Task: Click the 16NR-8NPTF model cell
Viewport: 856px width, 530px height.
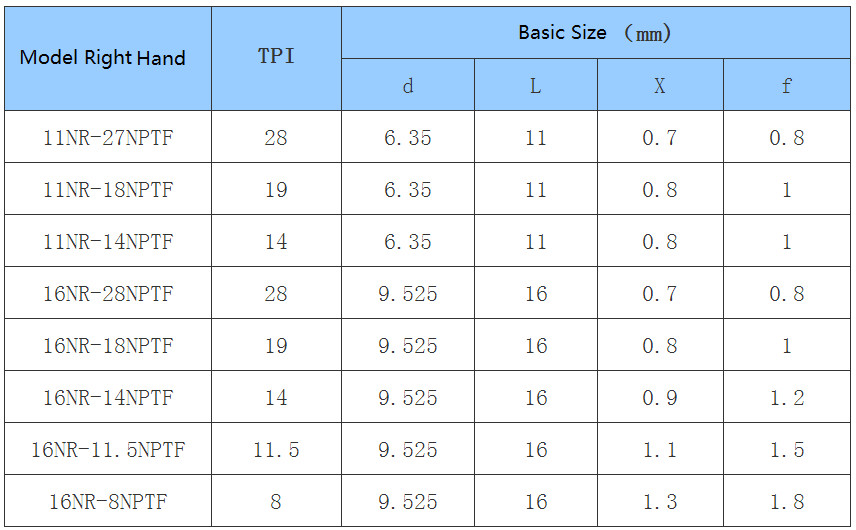Action: pos(108,501)
